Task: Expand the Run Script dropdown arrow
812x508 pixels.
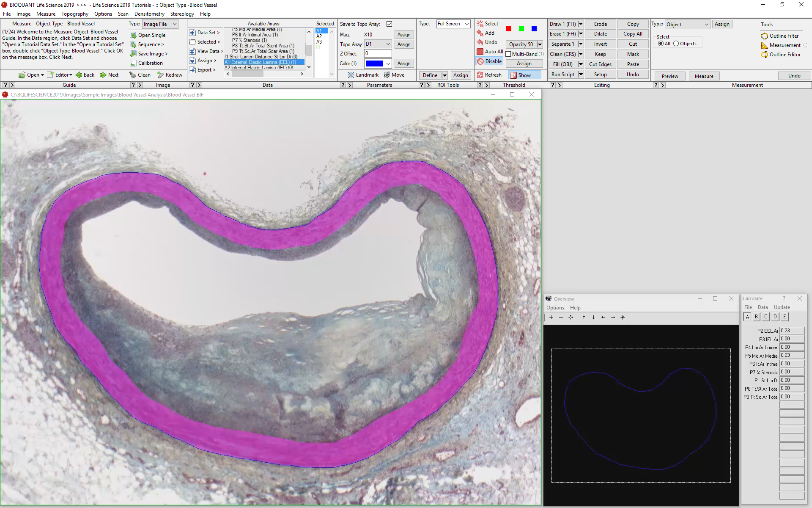Action: coord(581,75)
